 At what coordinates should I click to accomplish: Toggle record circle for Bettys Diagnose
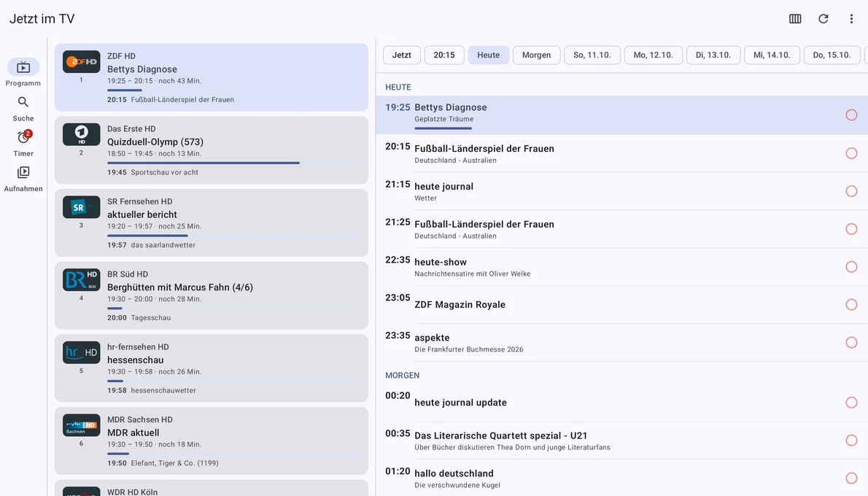click(x=851, y=115)
